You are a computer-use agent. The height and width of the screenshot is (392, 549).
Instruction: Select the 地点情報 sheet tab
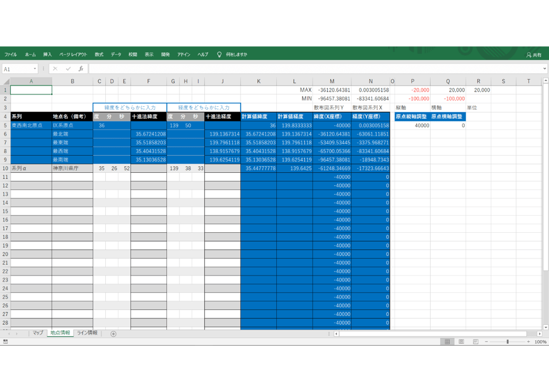pos(60,333)
